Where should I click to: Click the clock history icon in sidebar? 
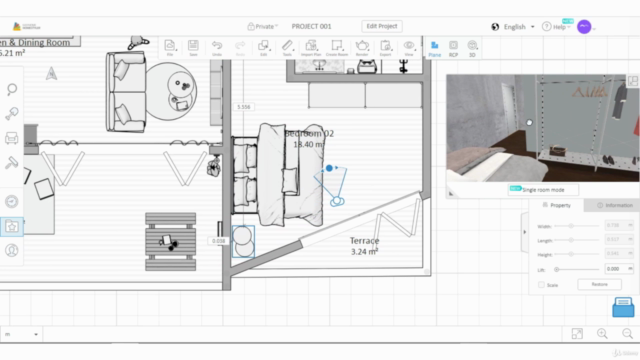[x=12, y=201]
